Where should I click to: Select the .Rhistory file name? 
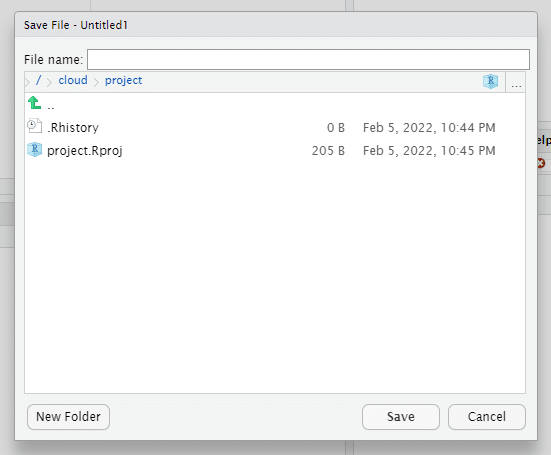coord(73,128)
